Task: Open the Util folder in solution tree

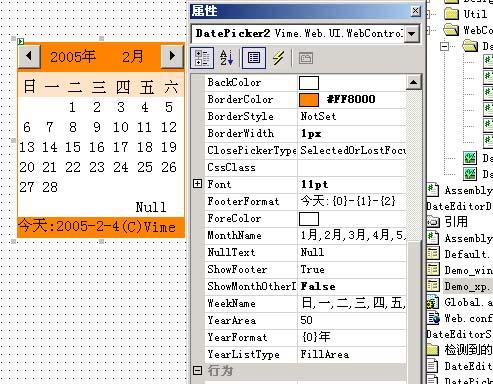Action: [x=475, y=14]
